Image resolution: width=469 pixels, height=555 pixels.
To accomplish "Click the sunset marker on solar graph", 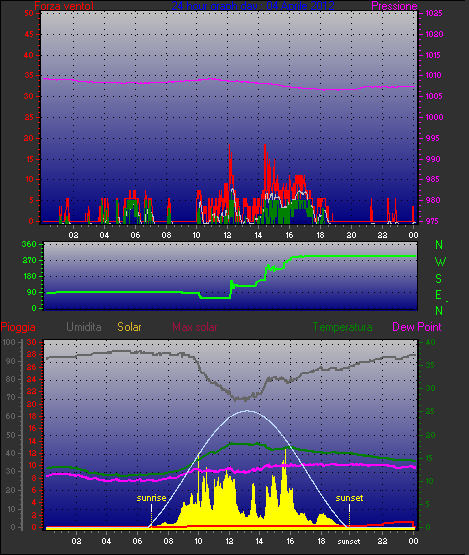I will pyautogui.click(x=349, y=498).
